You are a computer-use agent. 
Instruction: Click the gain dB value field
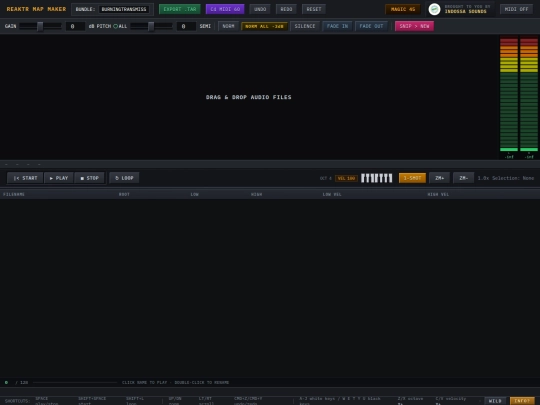click(75, 26)
